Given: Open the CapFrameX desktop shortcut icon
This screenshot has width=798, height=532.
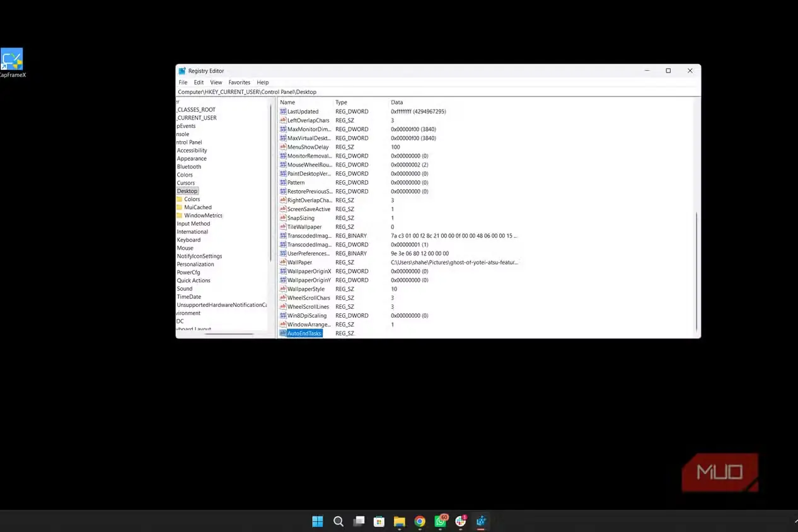Looking at the screenshot, I should [11, 59].
